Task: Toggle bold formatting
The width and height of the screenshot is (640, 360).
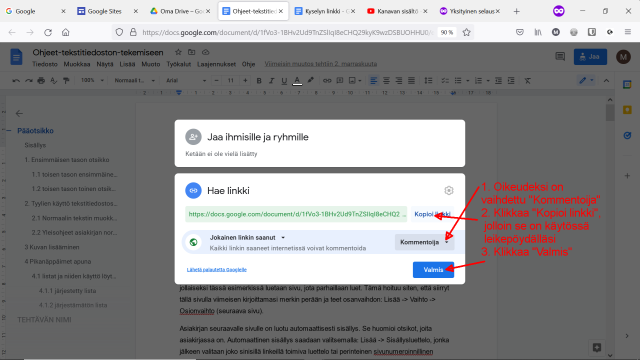Action: pos(259,81)
